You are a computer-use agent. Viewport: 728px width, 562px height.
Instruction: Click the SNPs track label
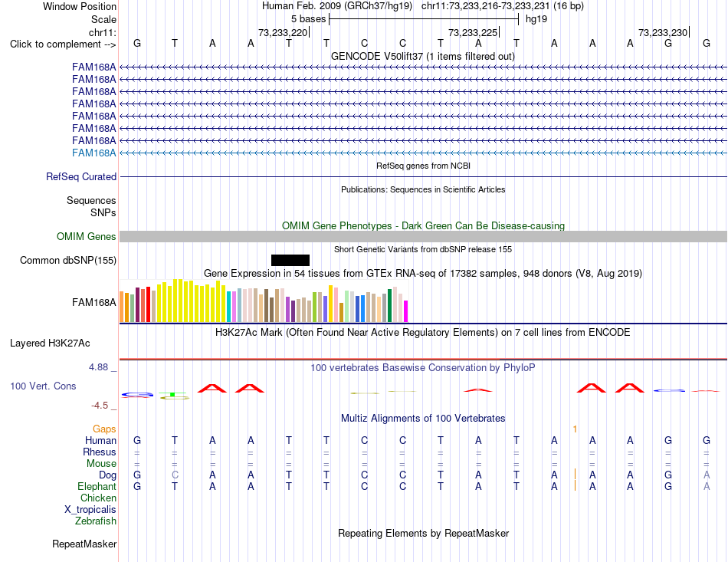pos(103,212)
